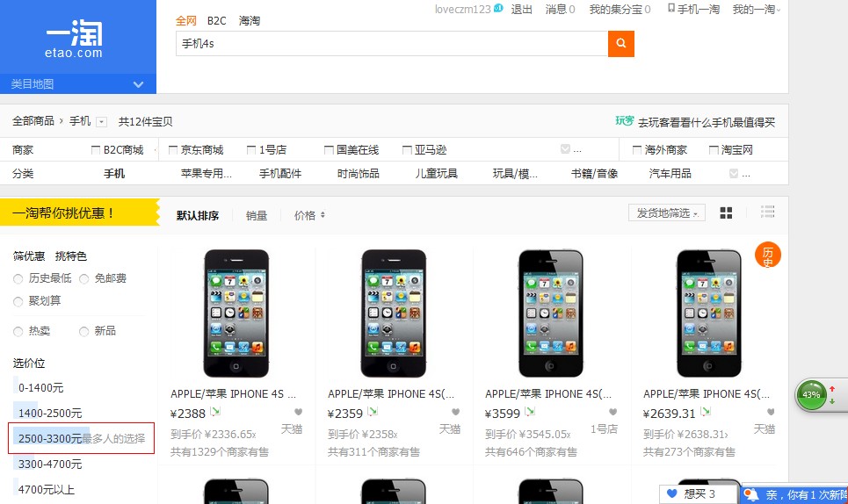Click the orange search magnifier button
The image size is (848, 504).
620,43
